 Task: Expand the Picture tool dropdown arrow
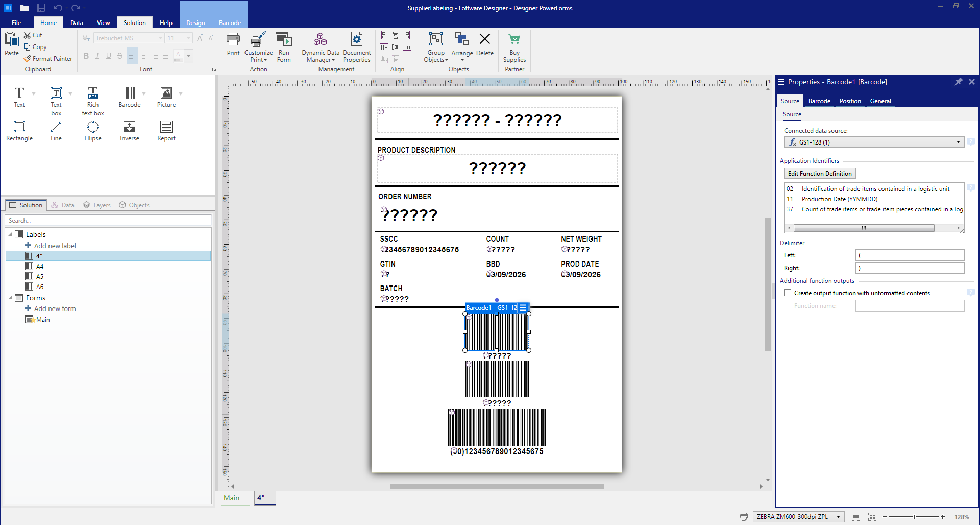(x=181, y=93)
